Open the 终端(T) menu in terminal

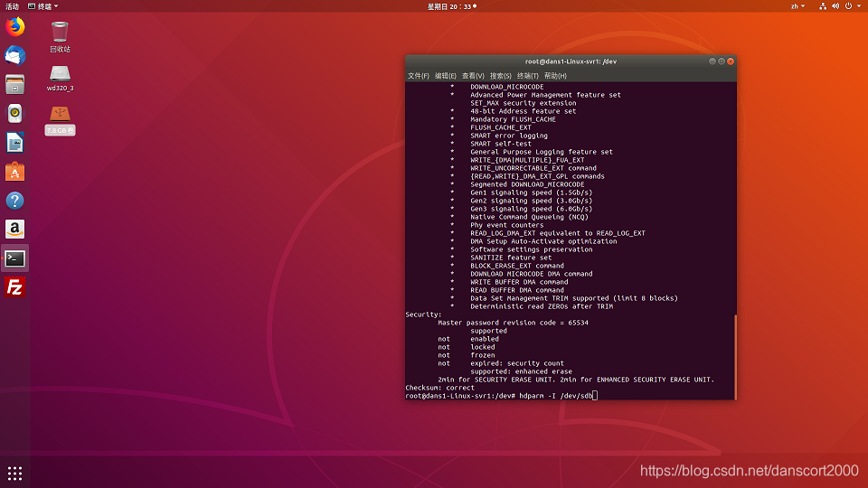pyautogui.click(x=527, y=76)
